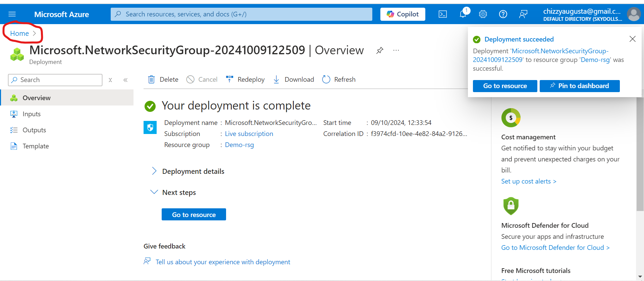Open the Template menu item

36,146
